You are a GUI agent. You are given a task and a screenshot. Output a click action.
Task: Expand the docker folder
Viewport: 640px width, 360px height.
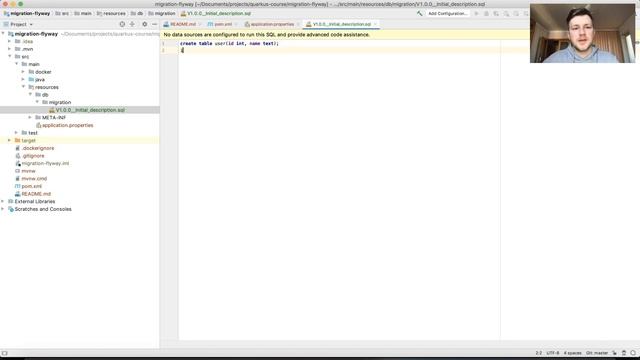24,72
